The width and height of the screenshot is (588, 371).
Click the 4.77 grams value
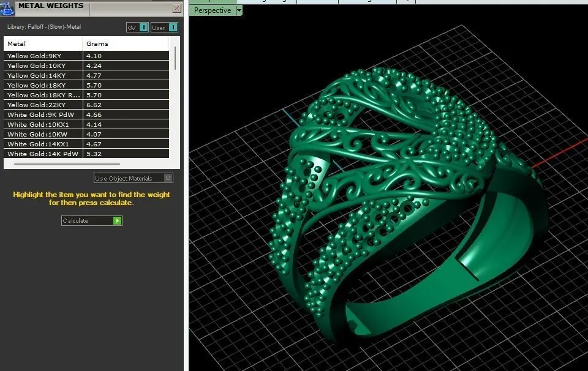pyautogui.click(x=94, y=75)
